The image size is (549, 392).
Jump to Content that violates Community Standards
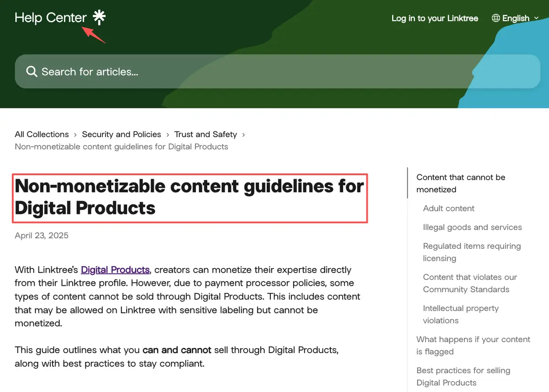[470, 283]
